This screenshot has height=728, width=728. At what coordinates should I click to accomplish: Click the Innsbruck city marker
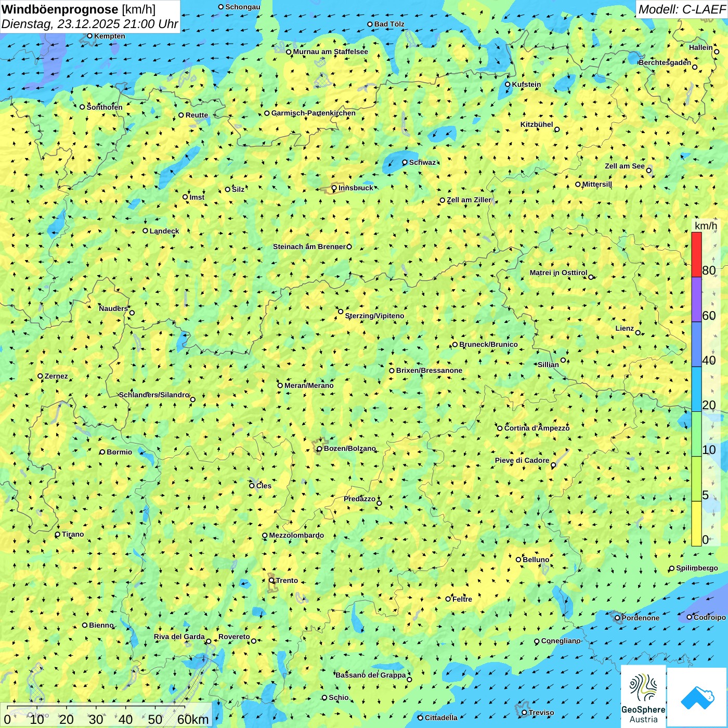tap(334, 188)
